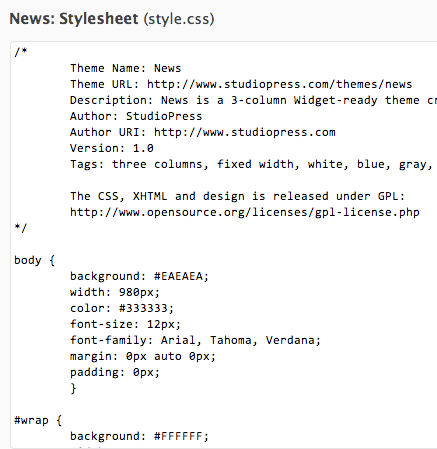Image resolution: width=437 pixels, height=449 pixels.
Task: Click the 'background: #FFFFFF;' line
Action: [x=139, y=436]
